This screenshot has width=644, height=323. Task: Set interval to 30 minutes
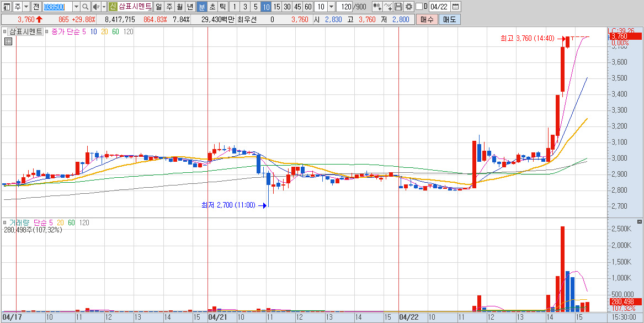tap(288, 7)
